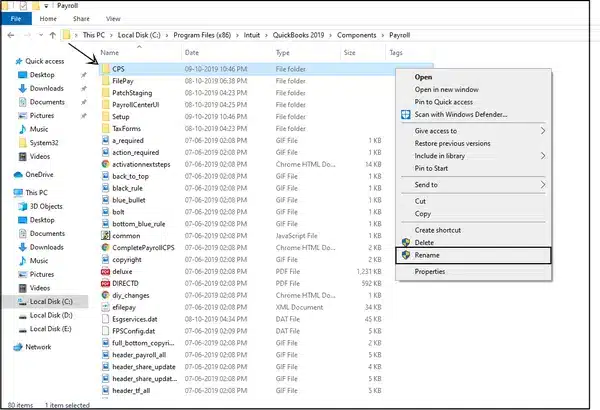Select the CompletePayrollCPS file name

[x=143, y=248]
